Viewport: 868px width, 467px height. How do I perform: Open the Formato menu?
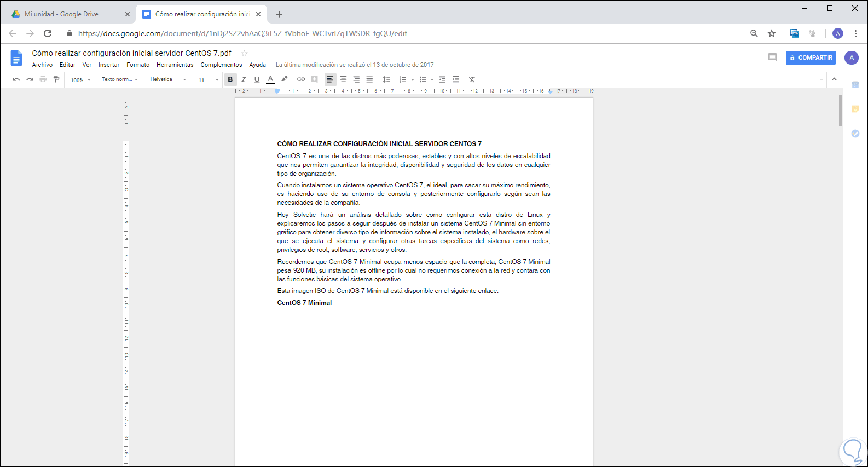pyautogui.click(x=138, y=65)
